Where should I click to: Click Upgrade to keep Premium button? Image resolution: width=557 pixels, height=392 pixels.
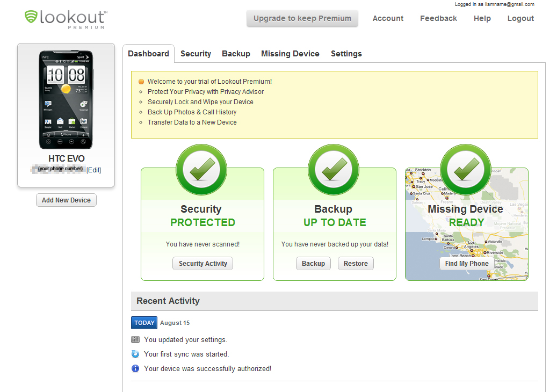[x=302, y=18]
